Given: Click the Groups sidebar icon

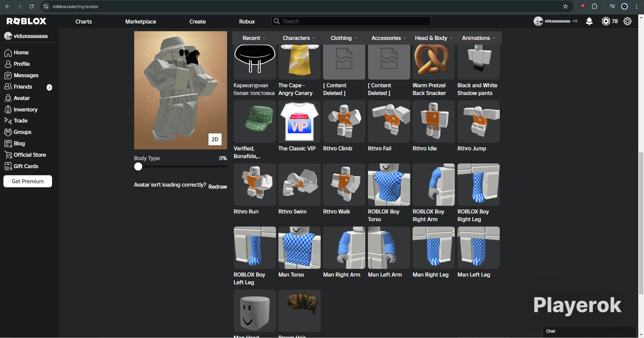Looking at the screenshot, I should pyautogui.click(x=8, y=132).
